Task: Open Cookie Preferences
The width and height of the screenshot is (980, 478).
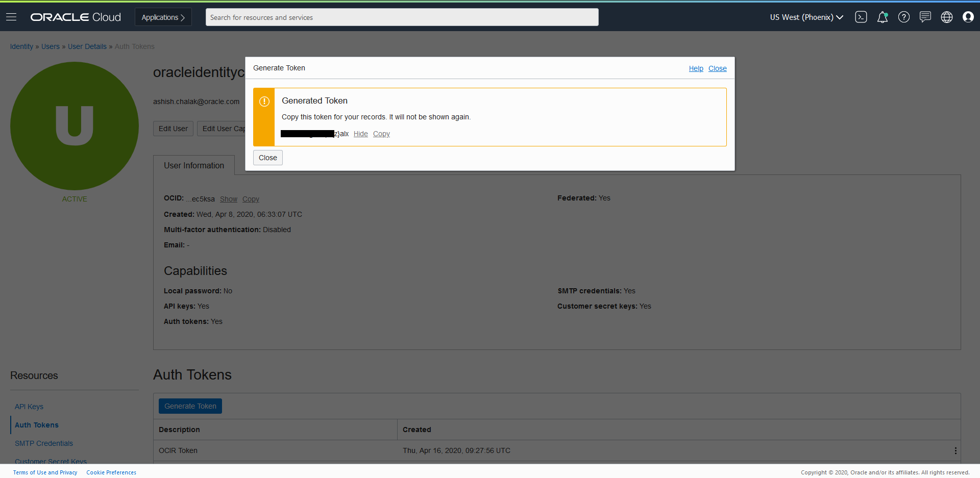Action: pyautogui.click(x=111, y=472)
